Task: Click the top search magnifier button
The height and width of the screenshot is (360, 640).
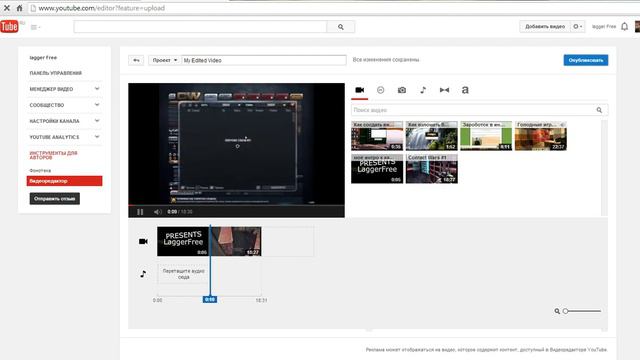Action: coord(341,27)
